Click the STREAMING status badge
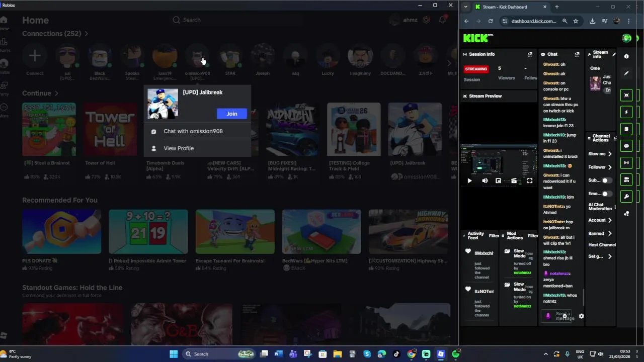The image size is (644, 362). coord(476,69)
